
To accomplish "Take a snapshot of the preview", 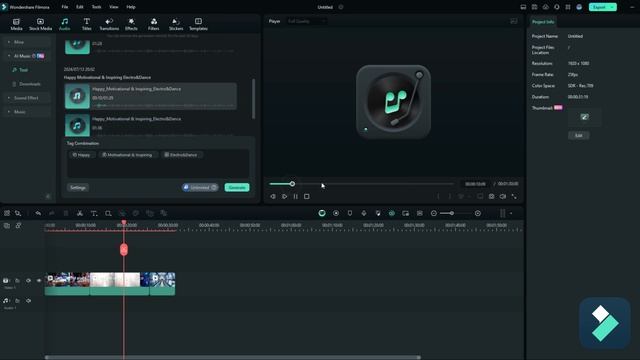I will point(491,197).
